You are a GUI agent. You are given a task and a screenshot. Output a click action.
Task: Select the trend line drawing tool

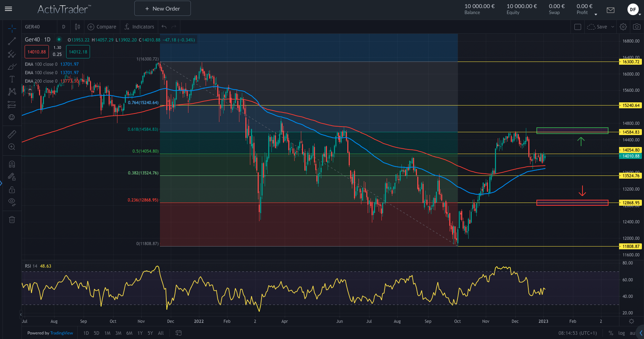(12, 41)
